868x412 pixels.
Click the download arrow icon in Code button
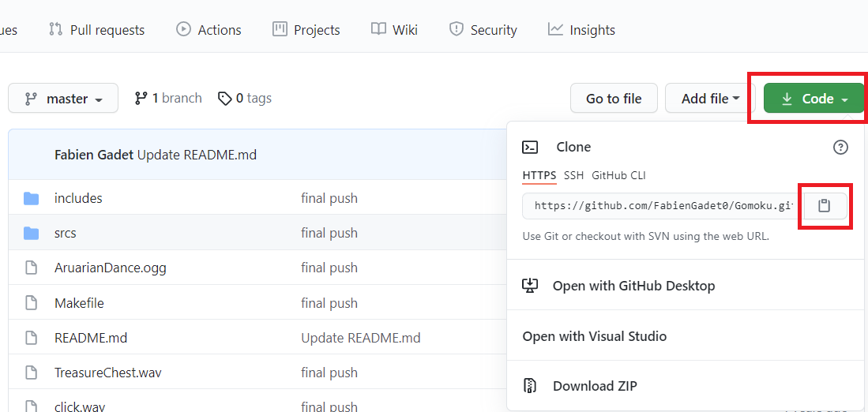(x=787, y=99)
